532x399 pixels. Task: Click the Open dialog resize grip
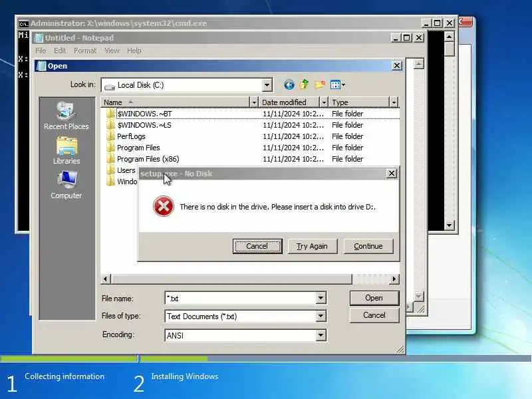401,350
